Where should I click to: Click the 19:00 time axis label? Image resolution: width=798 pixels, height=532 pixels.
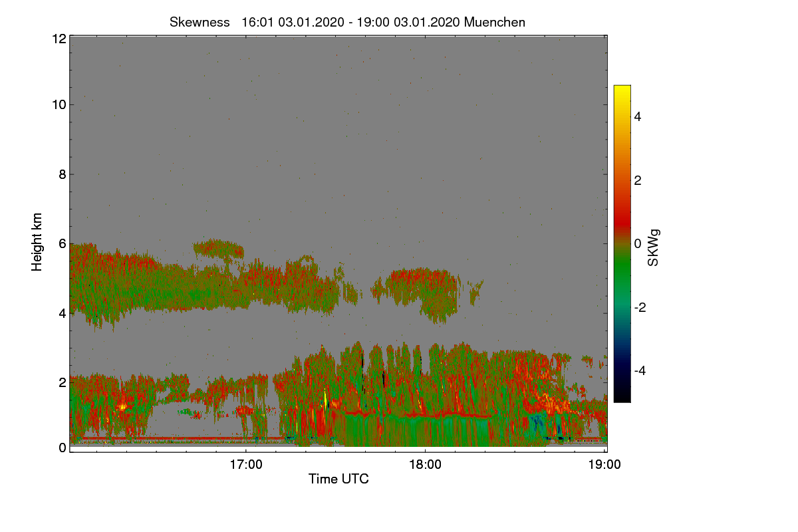tap(604, 465)
